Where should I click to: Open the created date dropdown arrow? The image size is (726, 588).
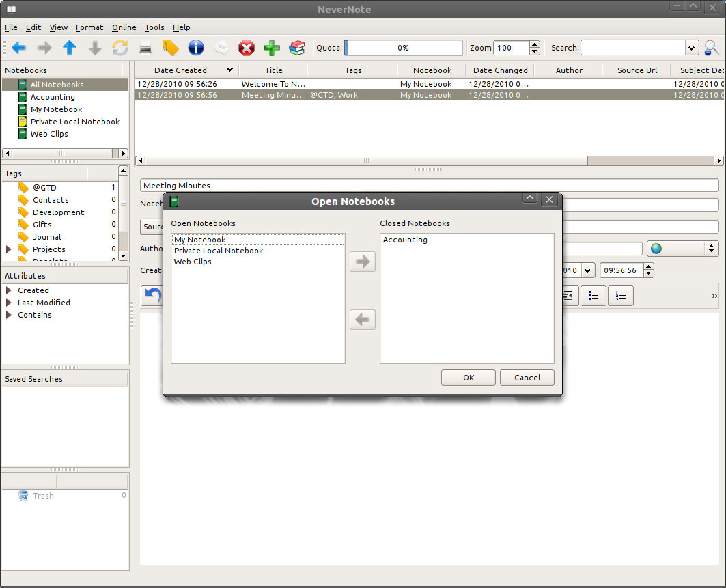coord(587,270)
